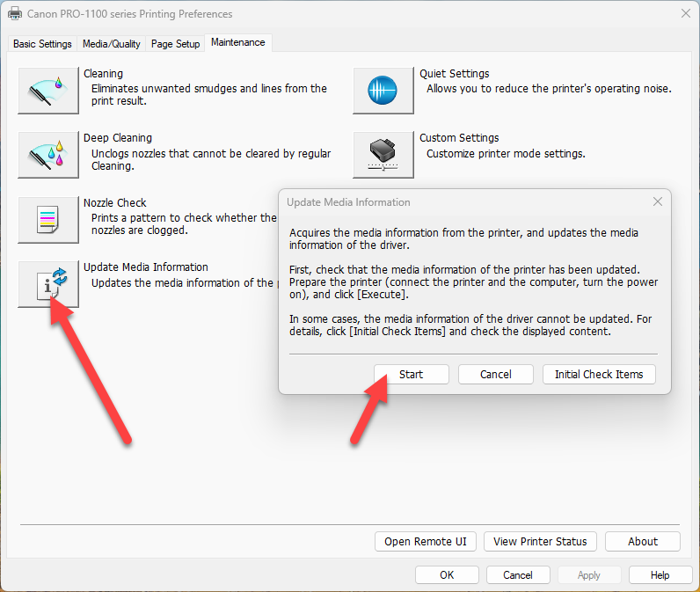This screenshot has width=700, height=592.
Task: Close the Update Media Information dialog
Action: (657, 201)
